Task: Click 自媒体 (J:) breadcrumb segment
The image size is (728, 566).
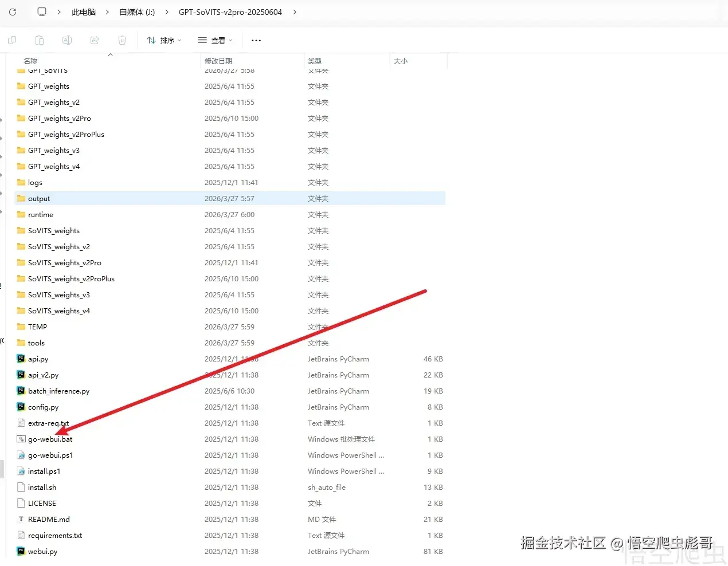Action: point(137,12)
